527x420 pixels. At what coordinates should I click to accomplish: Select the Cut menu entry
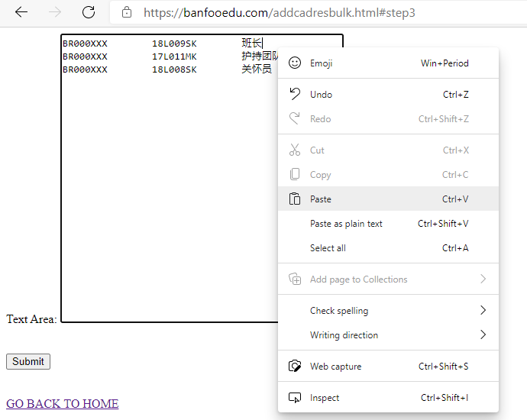317,150
